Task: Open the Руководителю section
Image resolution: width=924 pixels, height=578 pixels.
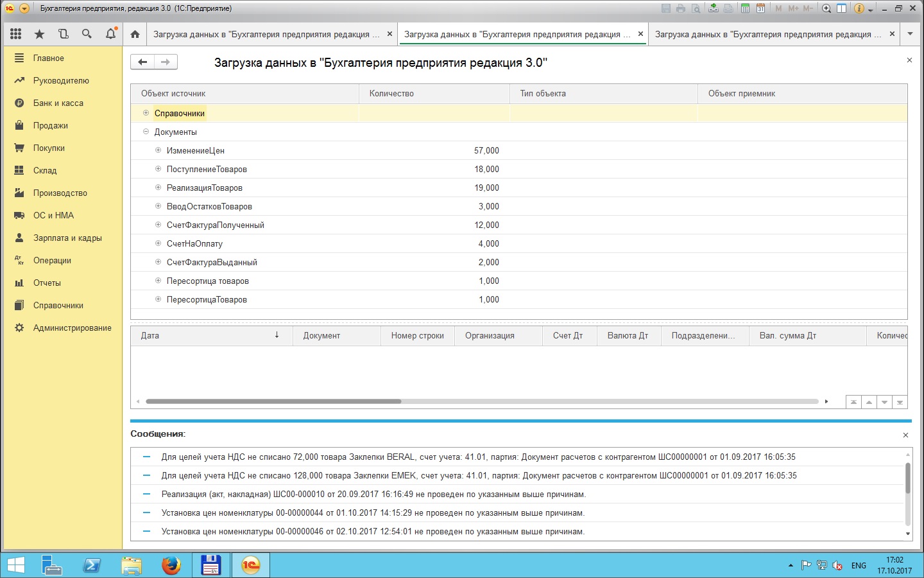Action: pyautogui.click(x=62, y=80)
